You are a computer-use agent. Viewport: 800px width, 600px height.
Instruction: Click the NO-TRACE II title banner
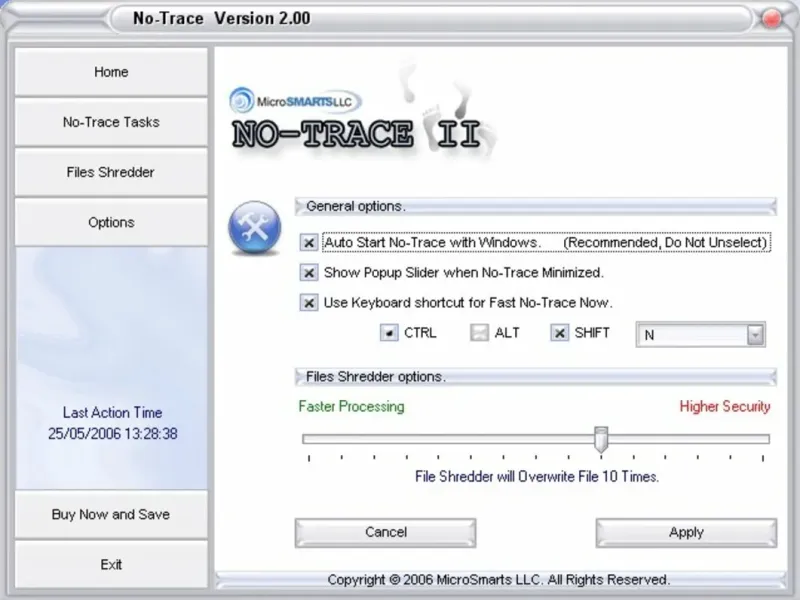(357, 134)
